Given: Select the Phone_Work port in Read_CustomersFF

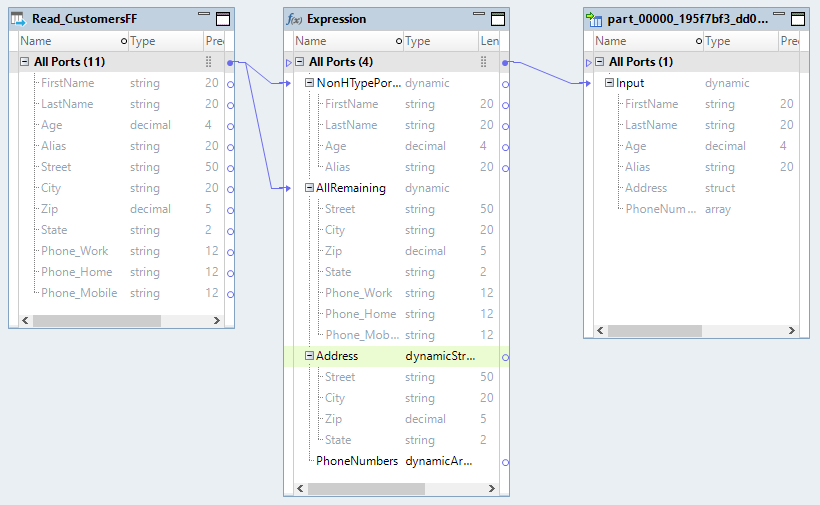Looking at the screenshot, I should (74, 251).
